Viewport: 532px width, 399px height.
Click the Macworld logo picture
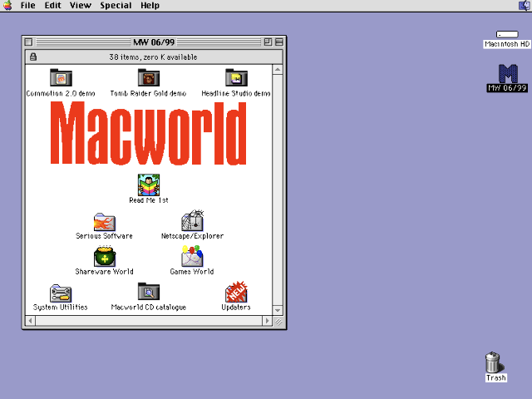[x=149, y=133]
